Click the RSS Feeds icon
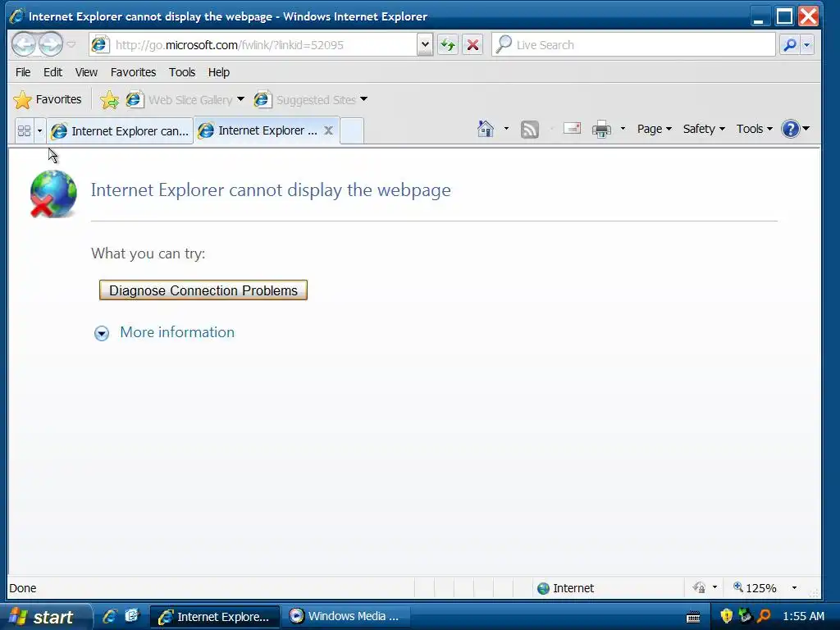Viewport: 840px width, 630px height. click(529, 129)
